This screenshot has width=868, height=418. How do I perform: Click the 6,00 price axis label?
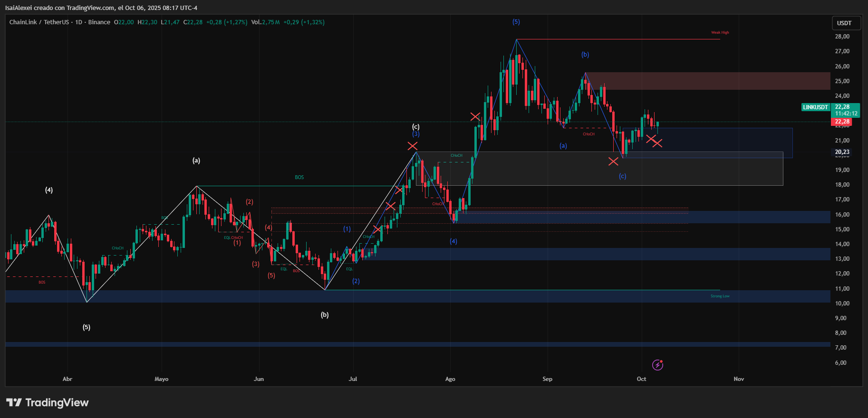(x=841, y=363)
